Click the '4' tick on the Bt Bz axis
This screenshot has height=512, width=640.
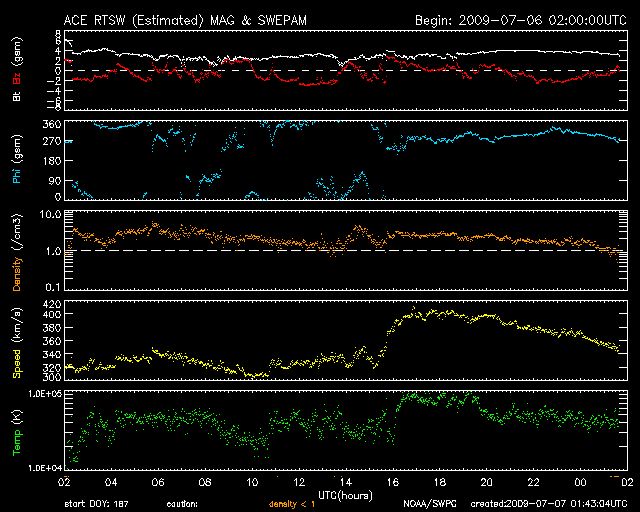click(58, 51)
